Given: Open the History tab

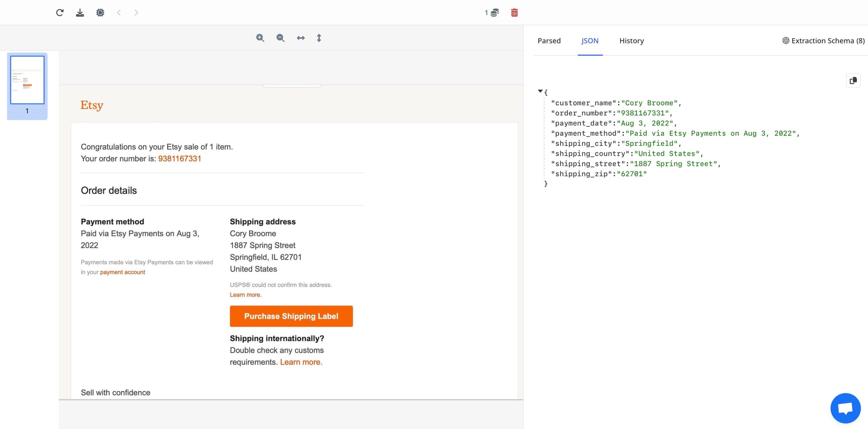Looking at the screenshot, I should (631, 41).
